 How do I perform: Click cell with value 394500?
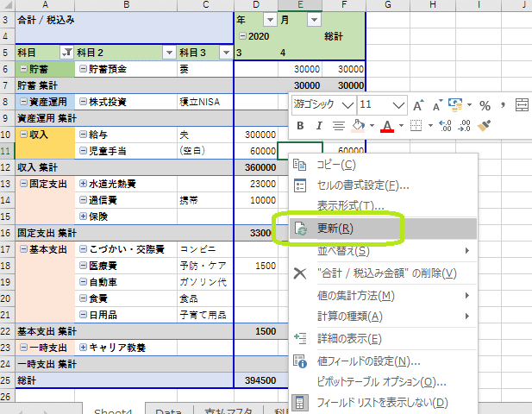[x=256, y=380]
